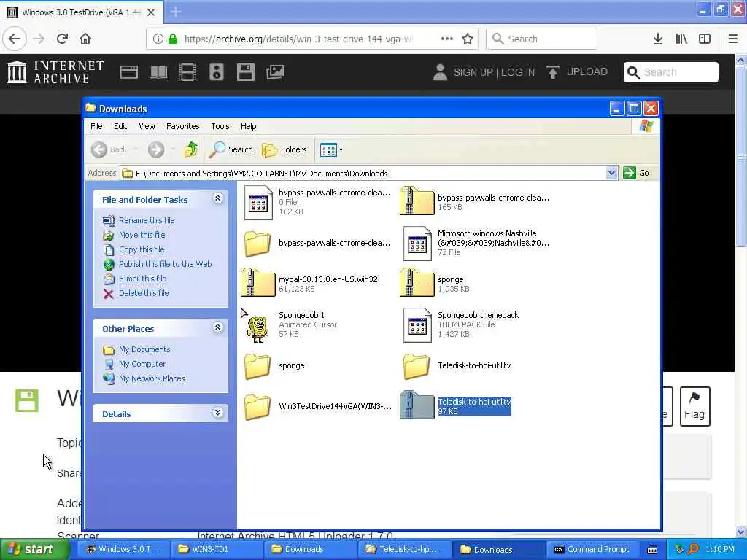Open Firefox hamburger menu
The height and width of the screenshot is (560, 747).
(x=733, y=39)
